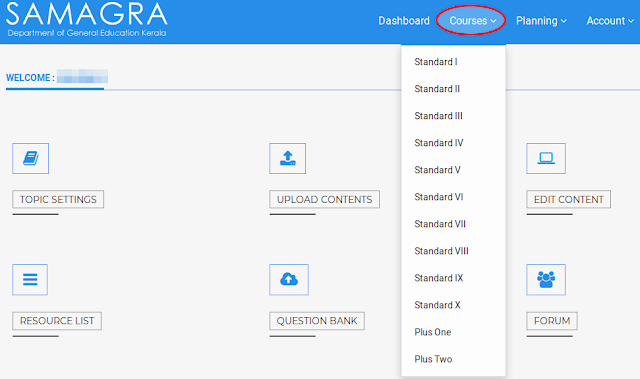Click the Topic Settings book icon
The height and width of the screenshot is (379, 640).
click(x=31, y=158)
